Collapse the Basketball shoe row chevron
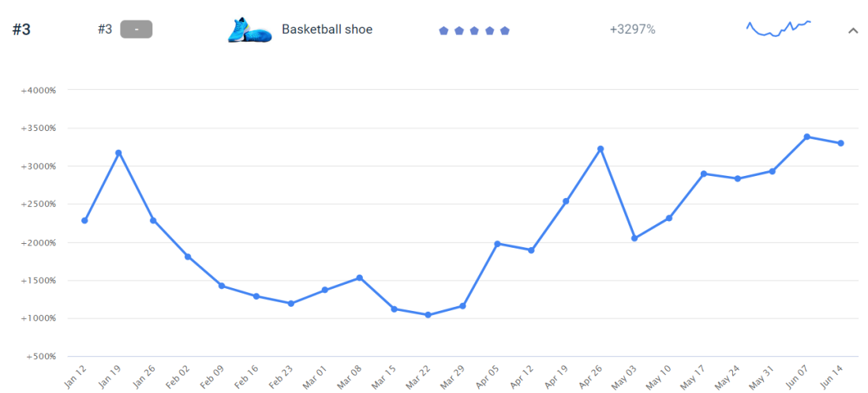Viewport: 868px width, 393px height. pyautogui.click(x=853, y=31)
